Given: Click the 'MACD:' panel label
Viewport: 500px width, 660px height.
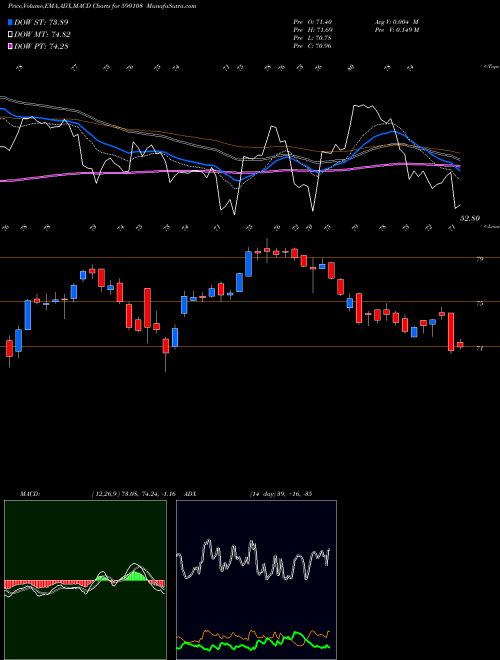Looking at the screenshot, I should point(29,494).
